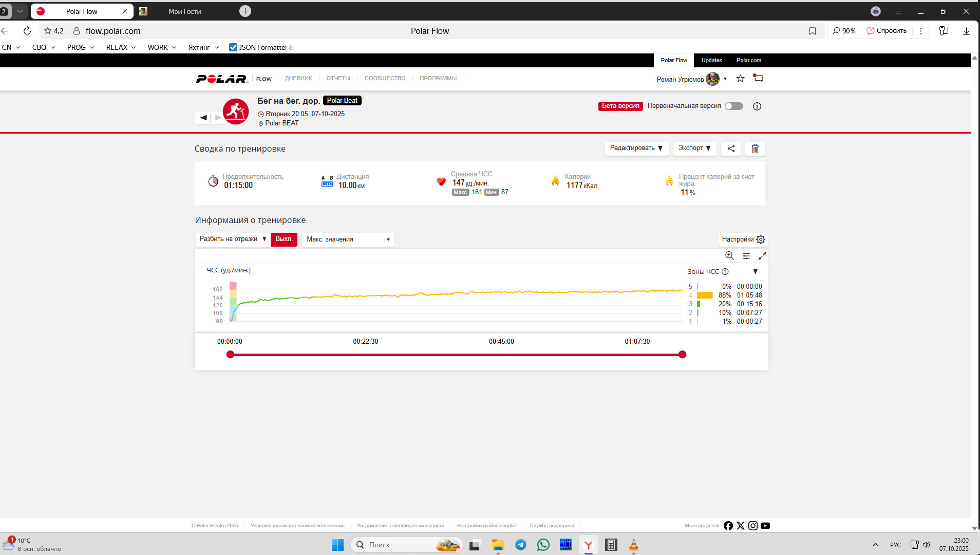980x555 pixels.
Task: Click the Бета-версия badge
Action: pos(620,106)
